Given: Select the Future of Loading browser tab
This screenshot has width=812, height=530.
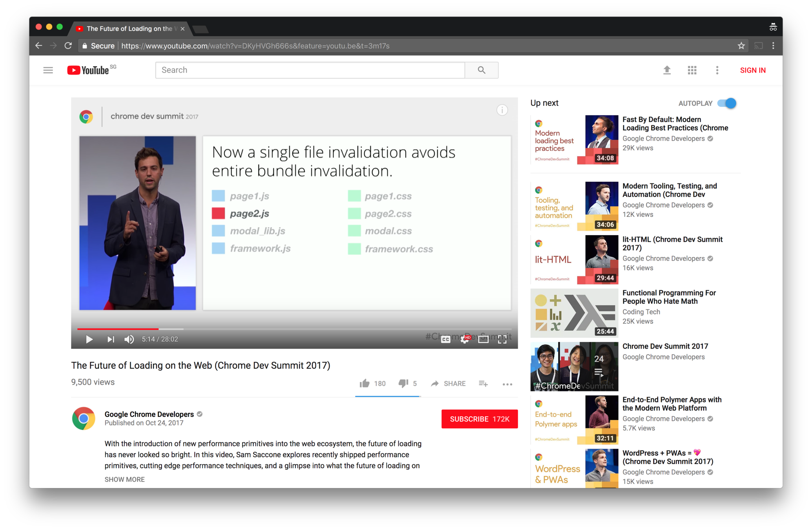Looking at the screenshot, I should click(129, 29).
